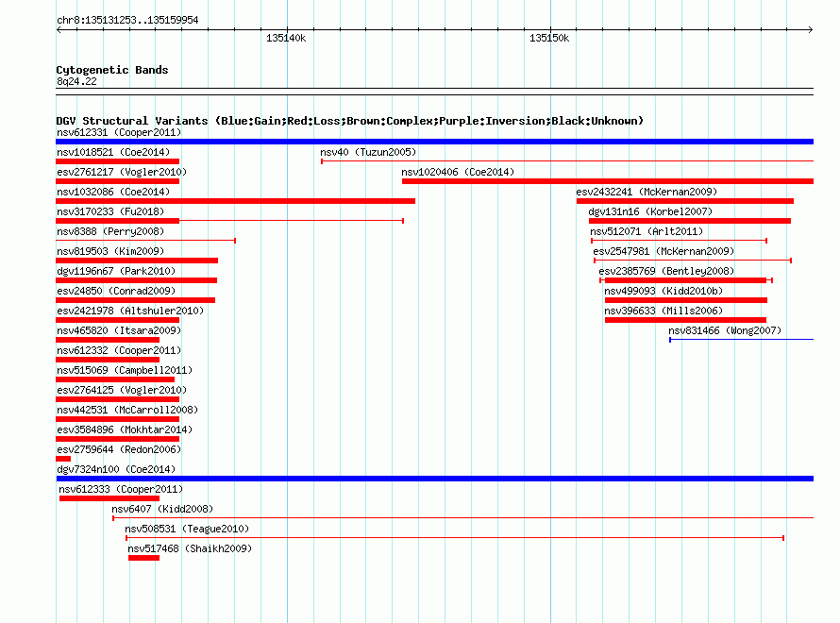
Task: Open nsv499093 (Kidd2010b) label
Action: coord(664,291)
